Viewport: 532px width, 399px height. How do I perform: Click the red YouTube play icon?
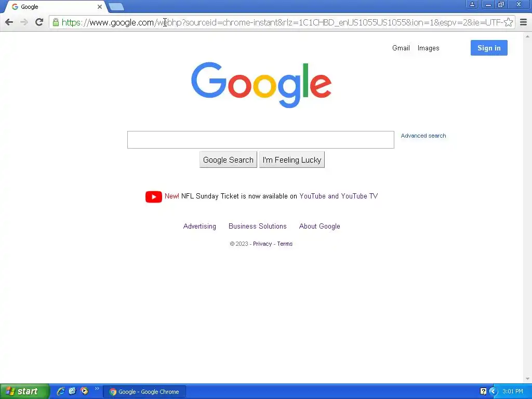click(154, 197)
